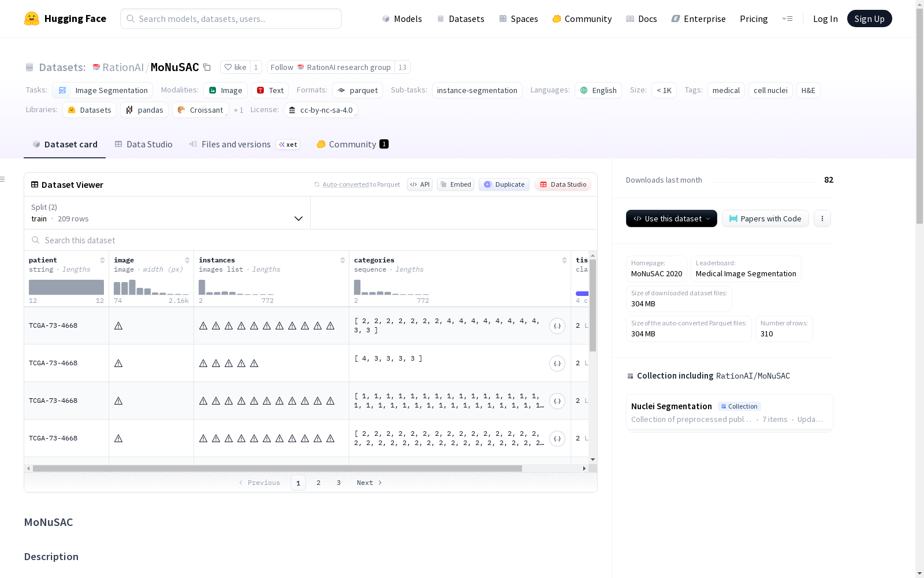Sort by patient column arrows
This screenshot has width=924, height=578.
tap(102, 260)
